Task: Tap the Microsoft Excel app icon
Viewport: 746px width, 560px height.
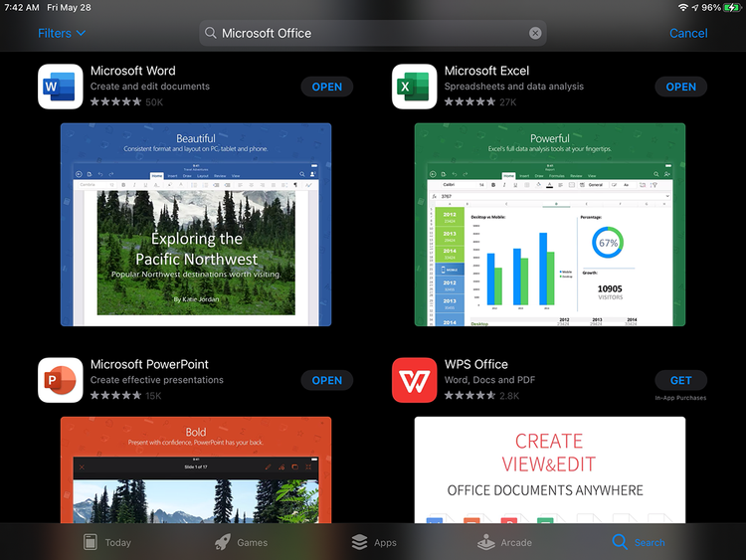Action: pos(415,87)
